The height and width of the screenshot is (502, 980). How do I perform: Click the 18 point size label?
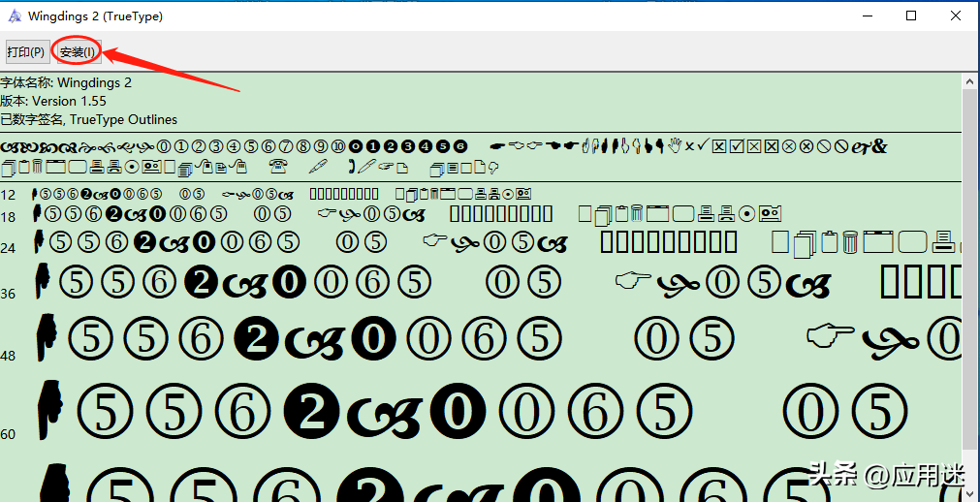(x=8, y=217)
